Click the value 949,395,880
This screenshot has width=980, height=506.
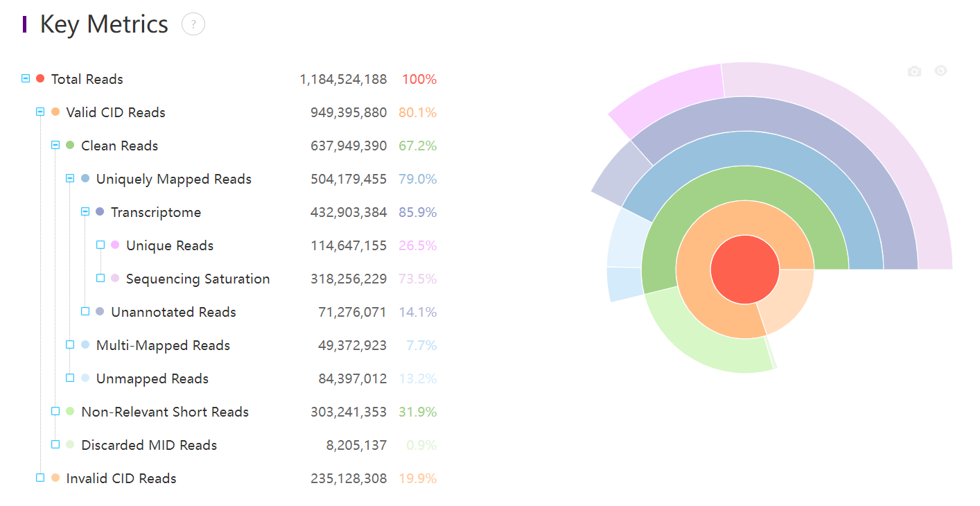(349, 112)
